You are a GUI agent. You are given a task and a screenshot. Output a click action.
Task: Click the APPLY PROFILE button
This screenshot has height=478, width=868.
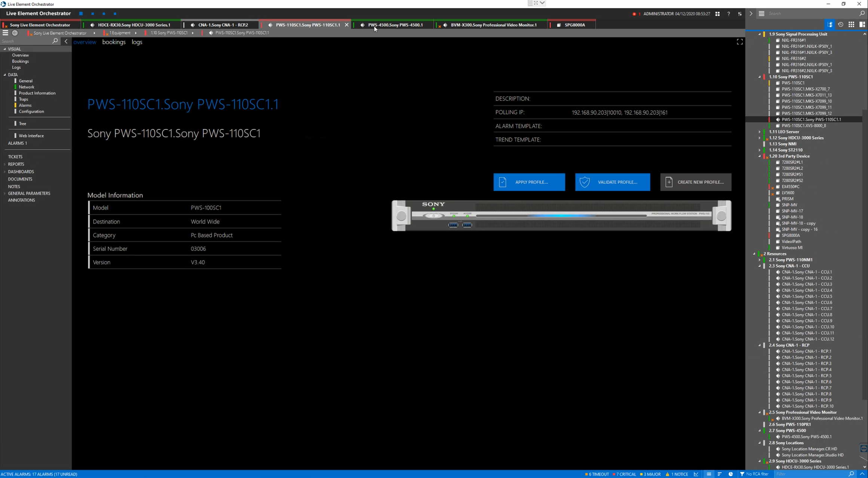[529, 182]
